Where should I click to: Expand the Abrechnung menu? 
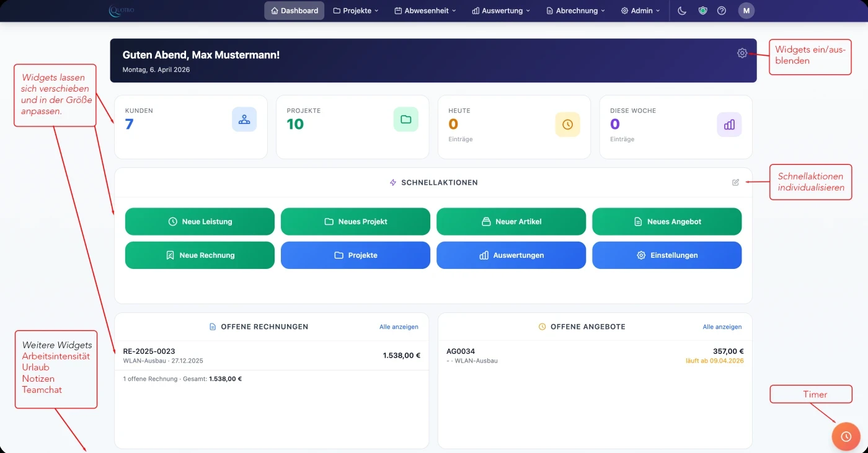(x=576, y=11)
